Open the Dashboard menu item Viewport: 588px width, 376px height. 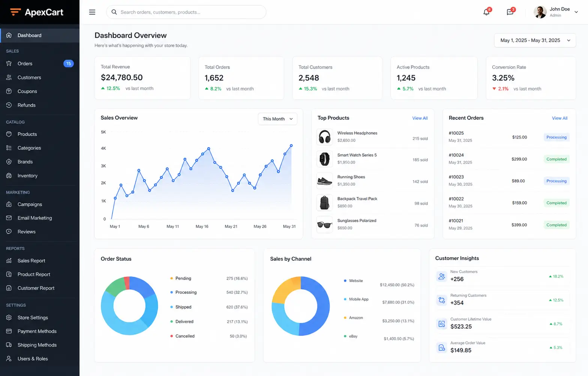[x=40, y=35]
